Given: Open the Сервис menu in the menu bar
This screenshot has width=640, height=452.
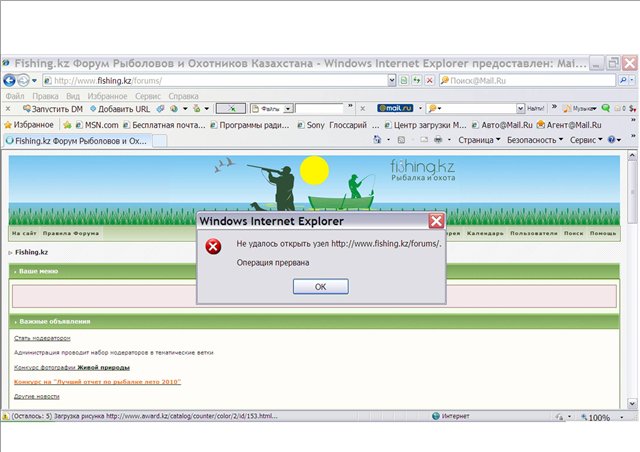Looking at the screenshot, I should tap(148, 96).
